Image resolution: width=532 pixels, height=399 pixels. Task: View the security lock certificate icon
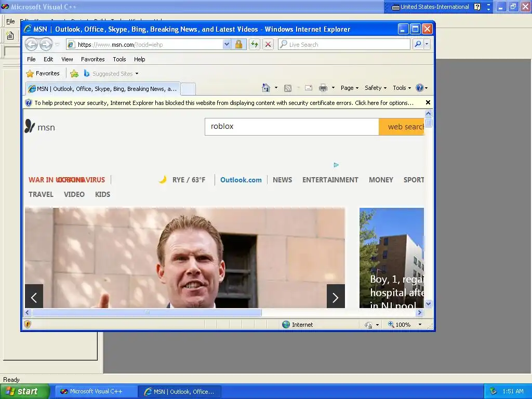coord(239,45)
